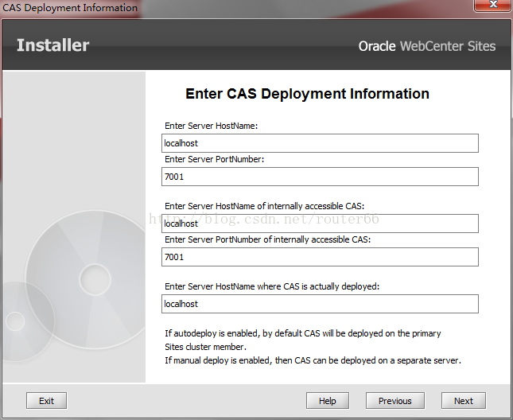Focus the Server HostName field

320,143
